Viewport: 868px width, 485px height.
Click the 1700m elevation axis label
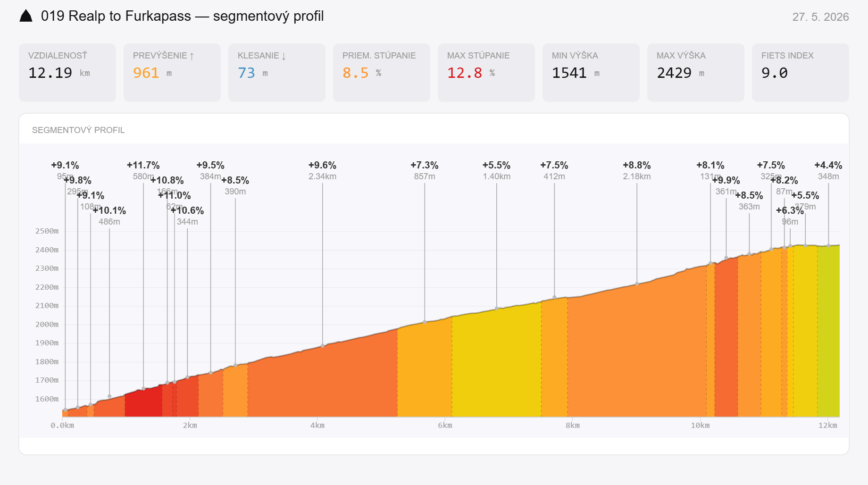47,380
